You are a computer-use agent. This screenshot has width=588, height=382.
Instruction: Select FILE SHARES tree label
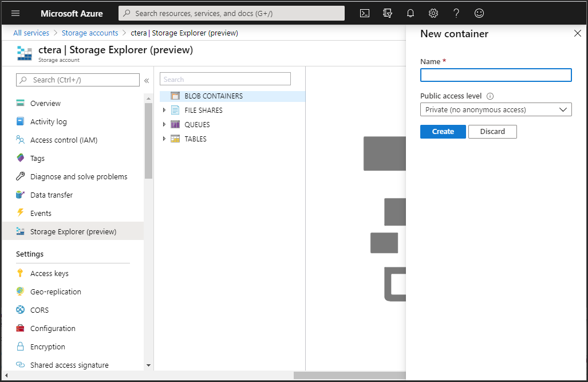203,111
